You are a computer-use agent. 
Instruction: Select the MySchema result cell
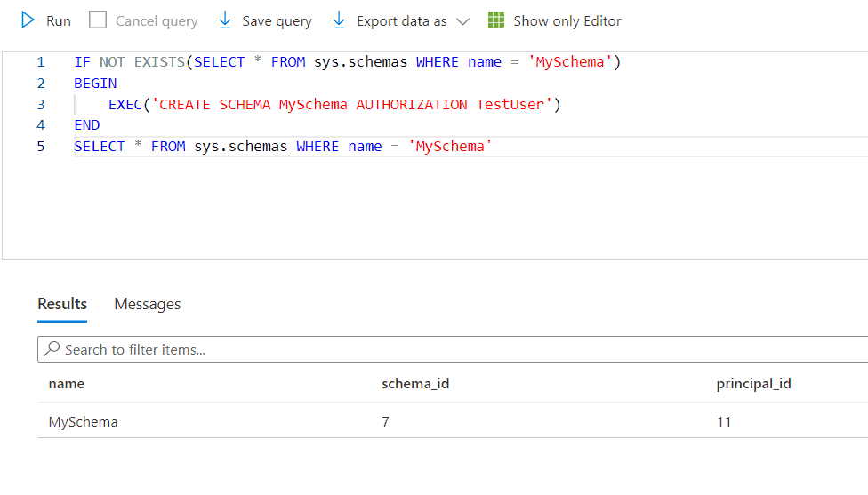pyautogui.click(x=83, y=421)
